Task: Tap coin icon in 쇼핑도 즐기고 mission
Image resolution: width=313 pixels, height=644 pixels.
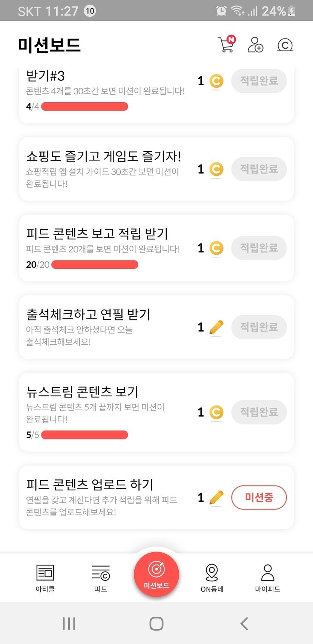Action: 216,169
